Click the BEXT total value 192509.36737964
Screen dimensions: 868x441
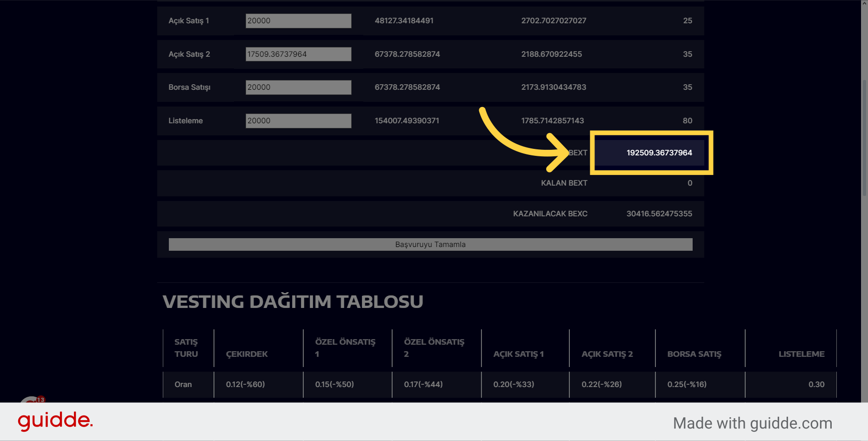click(x=659, y=153)
